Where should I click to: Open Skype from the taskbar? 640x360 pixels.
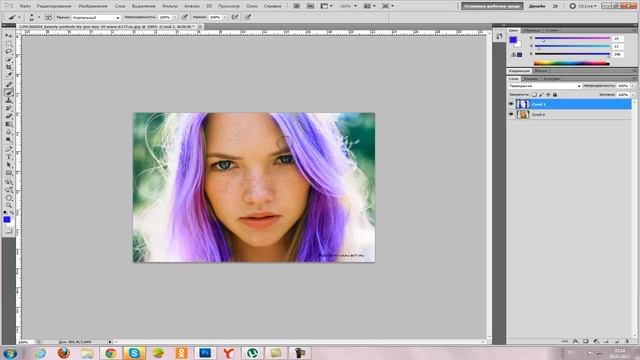click(134, 353)
